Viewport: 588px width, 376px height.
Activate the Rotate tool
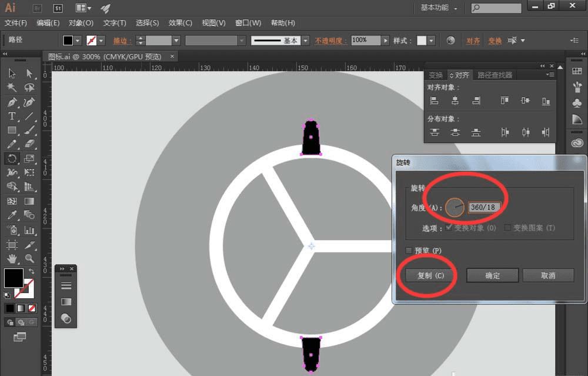12,158
